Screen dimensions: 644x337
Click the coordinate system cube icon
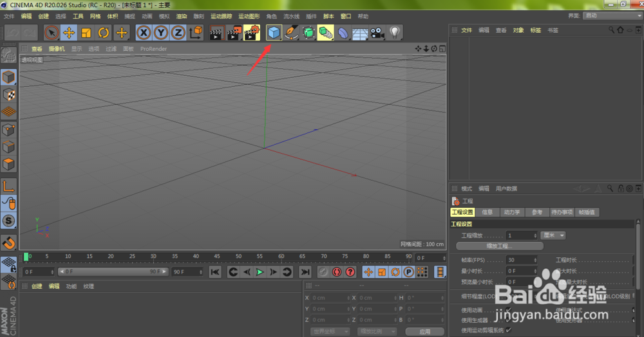196,32
